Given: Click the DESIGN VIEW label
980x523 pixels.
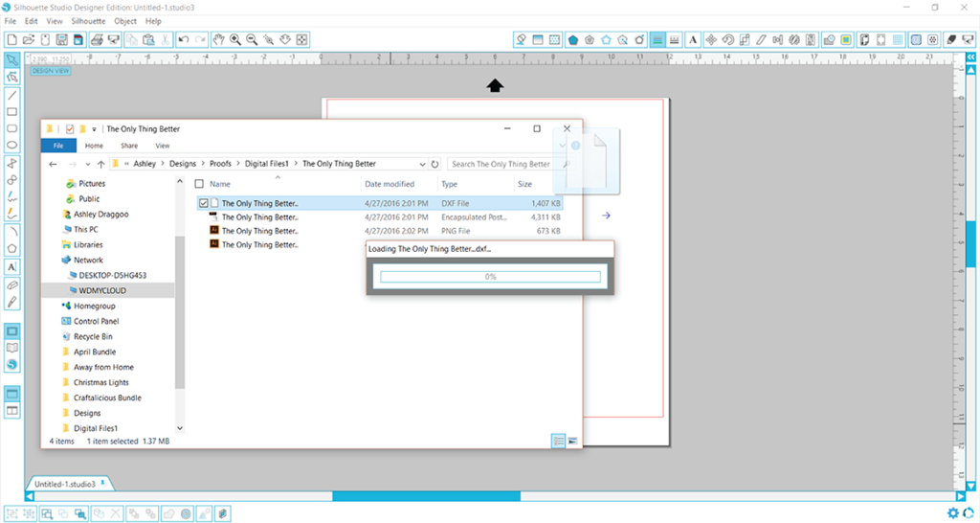Looking at the screenshot, I should (x=51, y=71).
